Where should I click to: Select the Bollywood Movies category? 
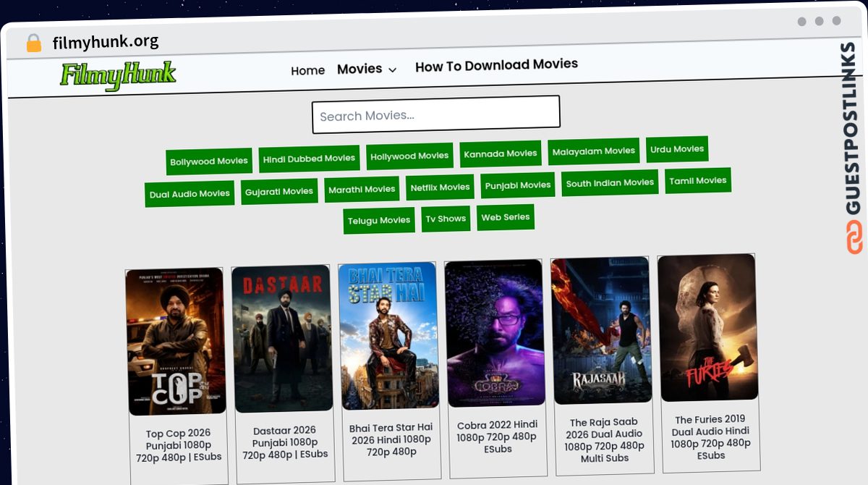point(209,161)
